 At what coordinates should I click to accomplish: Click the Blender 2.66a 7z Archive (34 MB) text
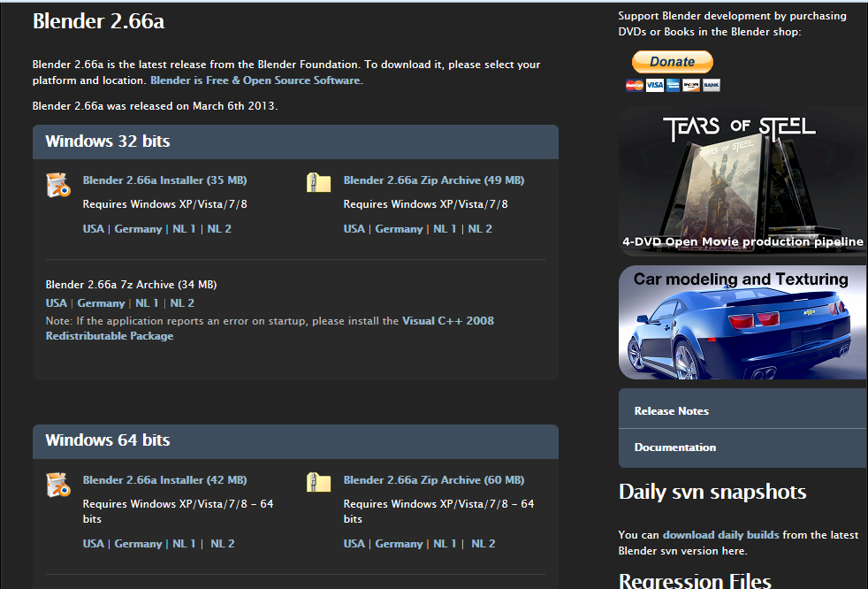(x=131, y=284)
